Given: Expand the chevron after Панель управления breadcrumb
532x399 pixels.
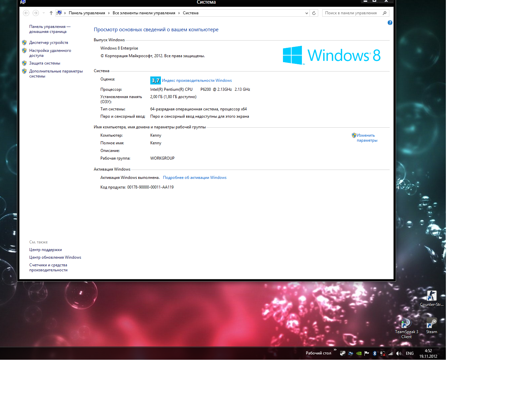Looking at the screenshot, I should [x=109, y=13].
